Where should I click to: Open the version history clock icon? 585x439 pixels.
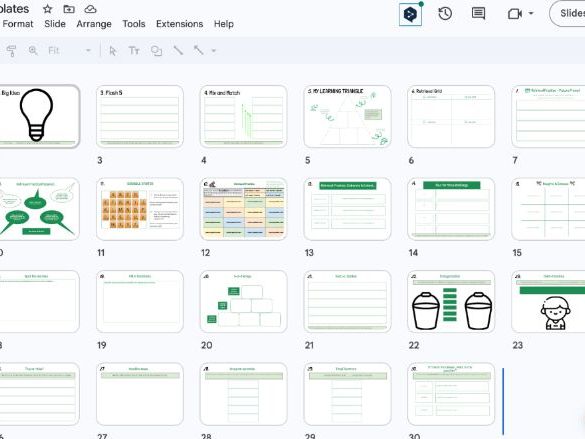445,14
